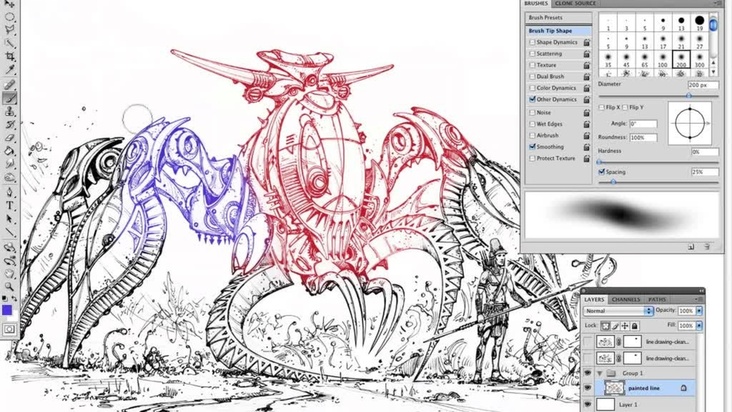This screenshot has width=732, height=412.
Task: Select the Brushes tab
Action: click(536, 3)
